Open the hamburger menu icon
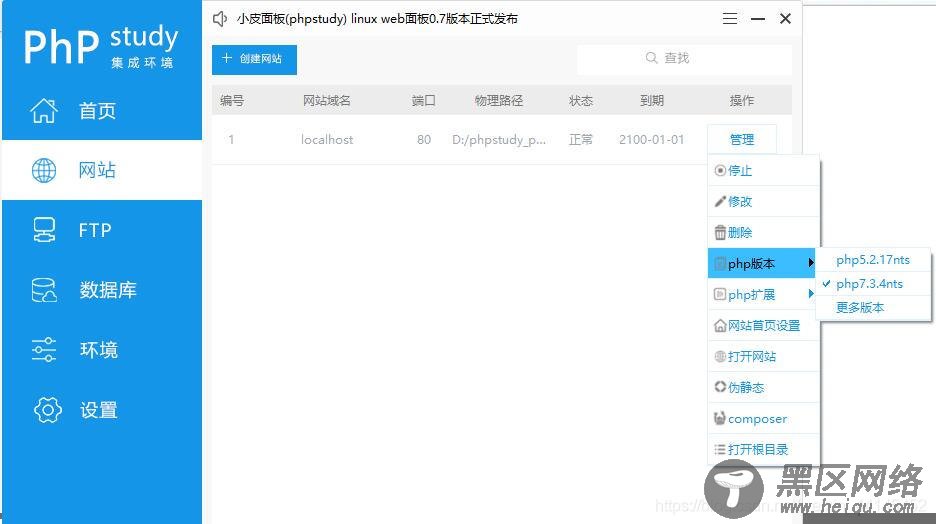The width and height of the screenshot is (936, 524). [729, 19]
